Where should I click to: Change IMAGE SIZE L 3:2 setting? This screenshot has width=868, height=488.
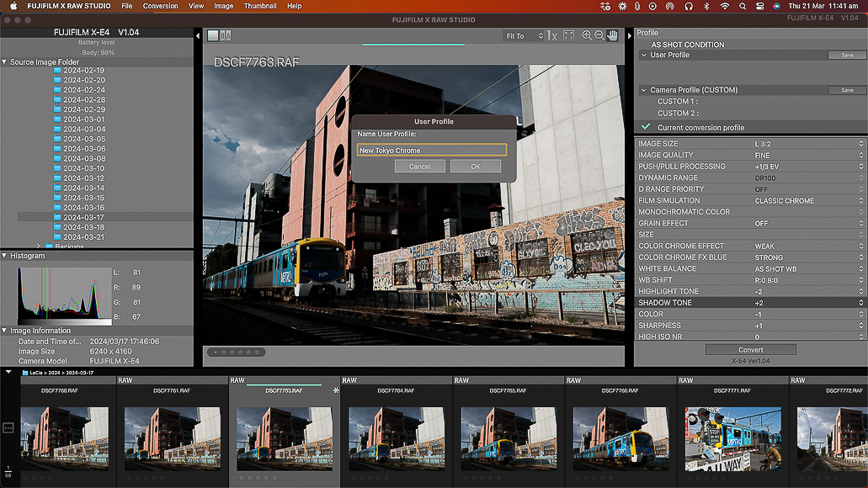pos(808,144)
